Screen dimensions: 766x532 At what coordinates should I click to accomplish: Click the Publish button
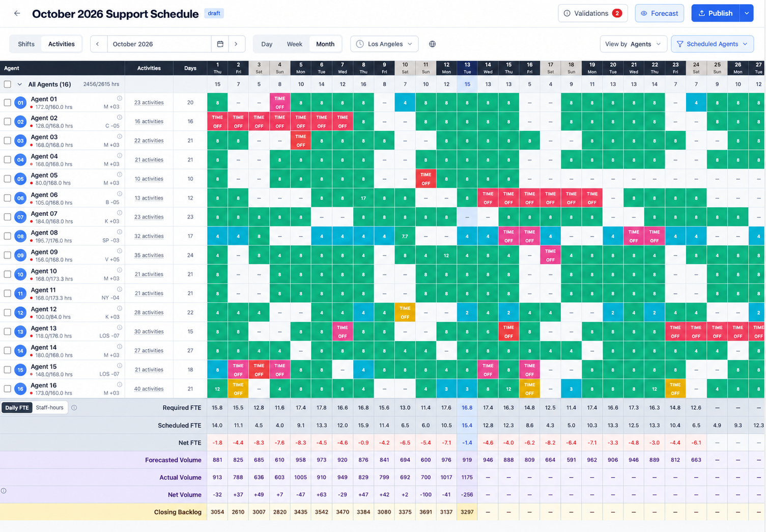tap(716, 13)
